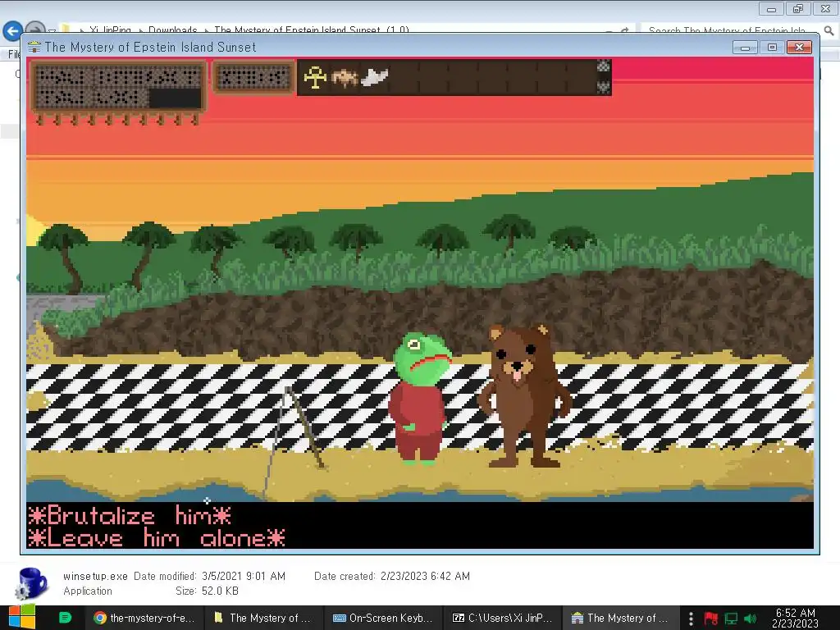Screen dimensions: 840x630
Task: Click the Explorer search box
Action: tap(733, 30)
